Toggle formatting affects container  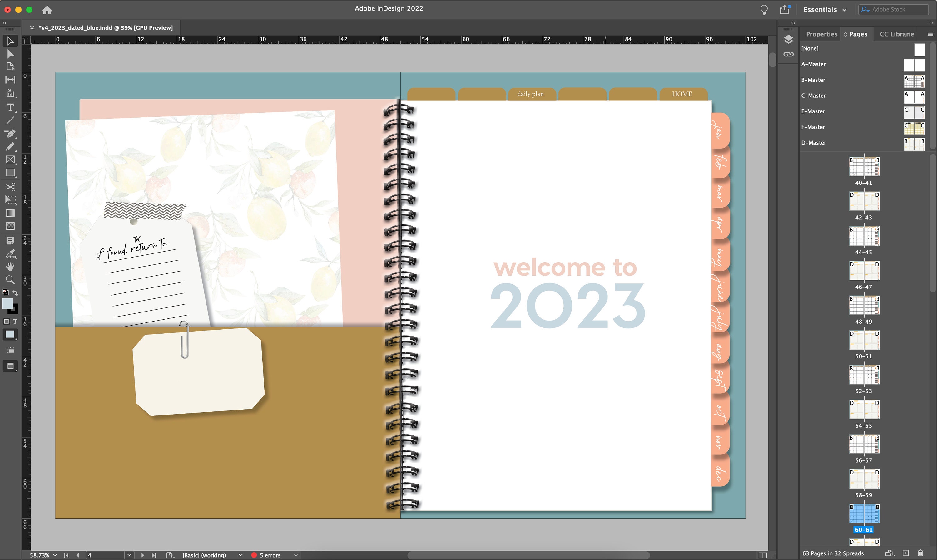coord(6,322)
